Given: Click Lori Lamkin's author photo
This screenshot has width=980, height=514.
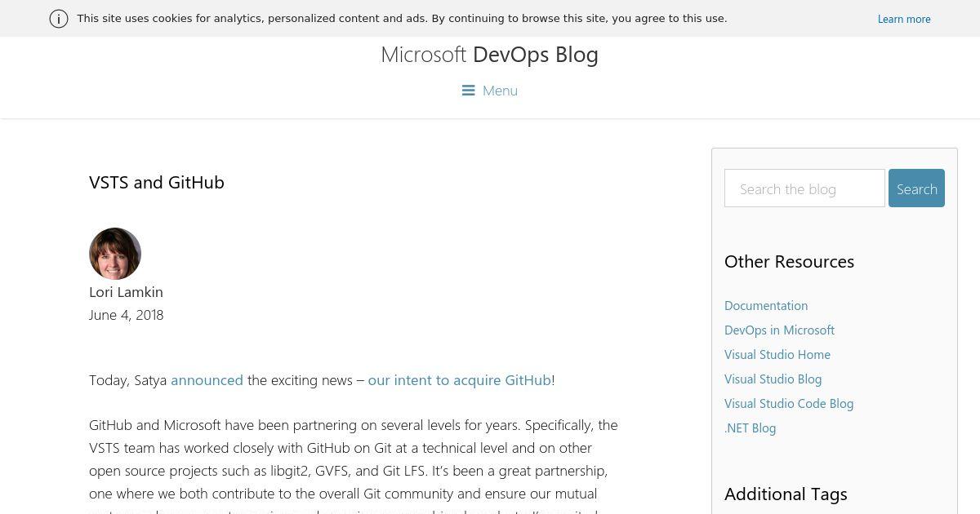Looking at the screenshot, I should [115, 254].
